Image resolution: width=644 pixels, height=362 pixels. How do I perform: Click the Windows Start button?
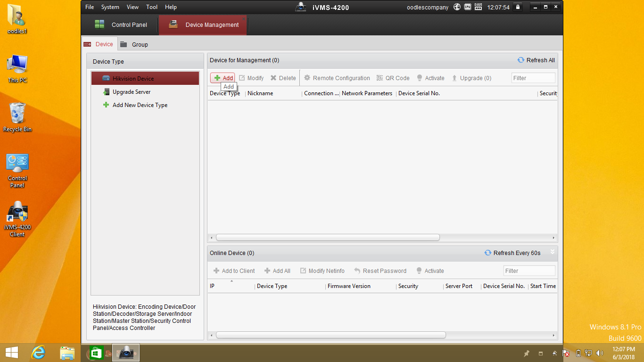12,353
